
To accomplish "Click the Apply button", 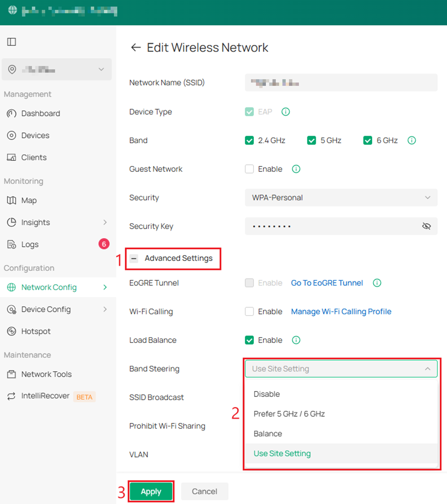I will 151,491.
